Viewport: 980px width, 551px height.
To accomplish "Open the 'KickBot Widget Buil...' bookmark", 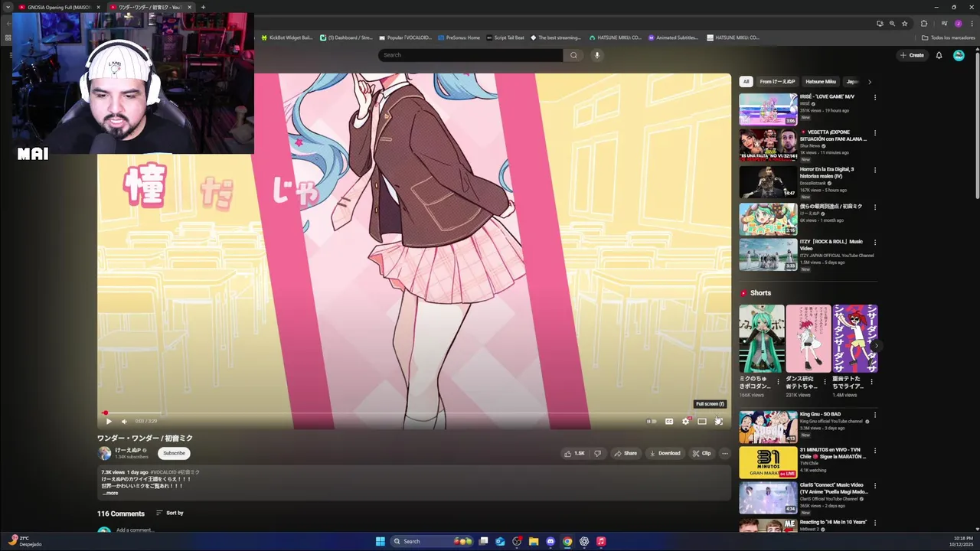I will point(287,37).
